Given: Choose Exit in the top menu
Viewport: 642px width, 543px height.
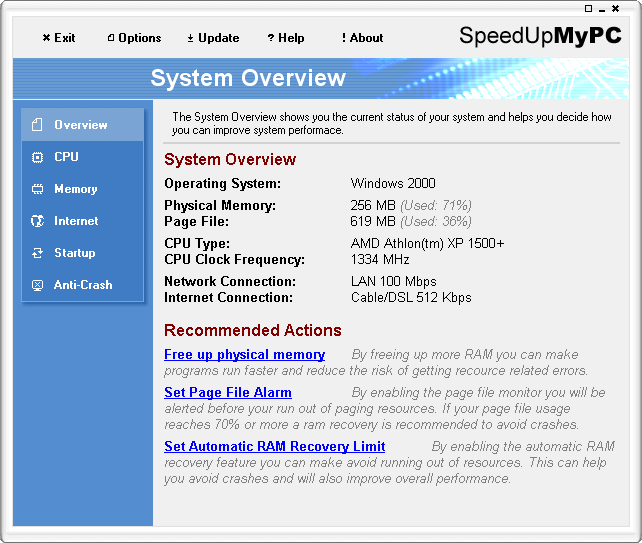Looking at the screenshot, I should (65, 38).
